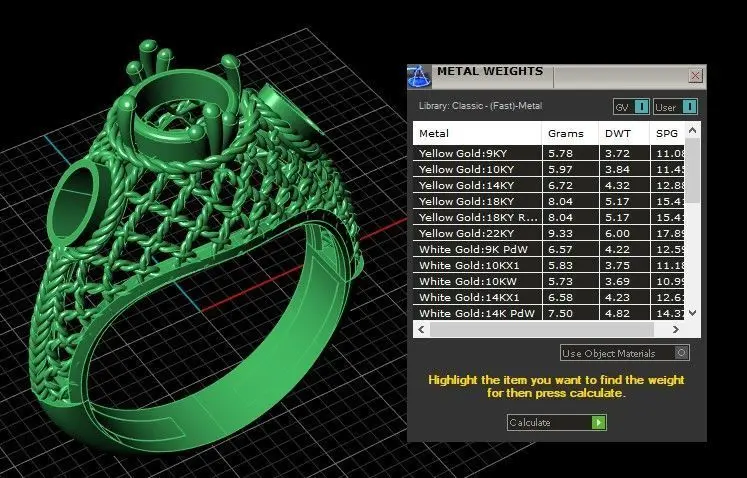
Task: Click the SPG column header
Action: click(x=667, y=133)
